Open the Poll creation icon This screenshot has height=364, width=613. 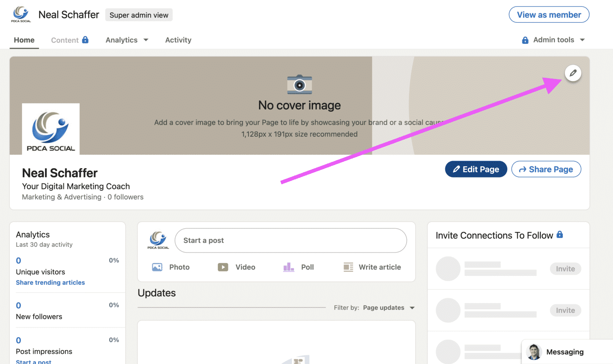point(287,267)
